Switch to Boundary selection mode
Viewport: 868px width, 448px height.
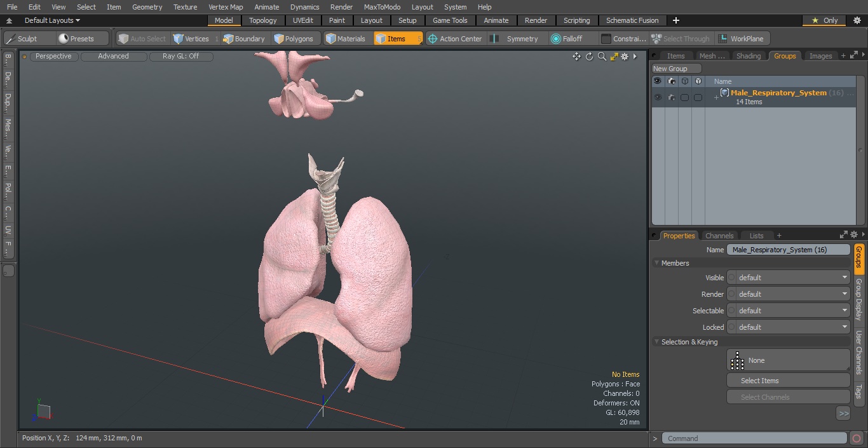coord(244,39)
